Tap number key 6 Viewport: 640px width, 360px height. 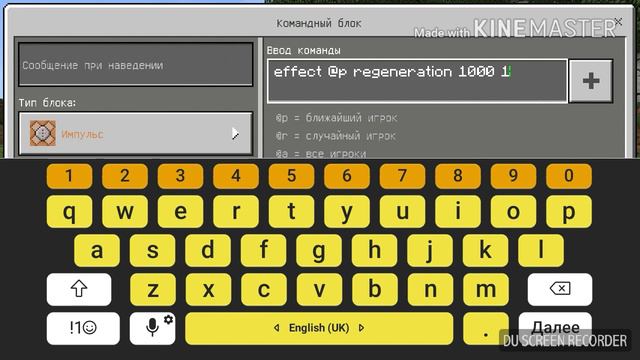tap(347, 176)
